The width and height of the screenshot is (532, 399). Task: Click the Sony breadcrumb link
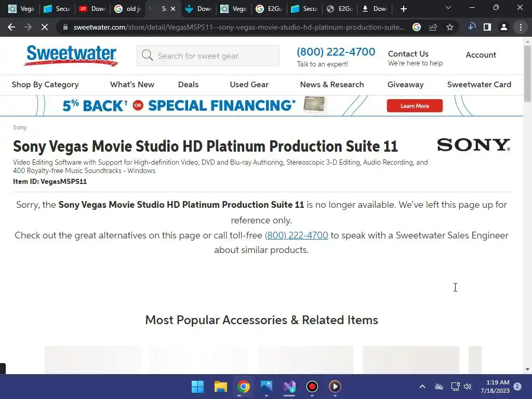pyautogui.click(x=20, y=127)
